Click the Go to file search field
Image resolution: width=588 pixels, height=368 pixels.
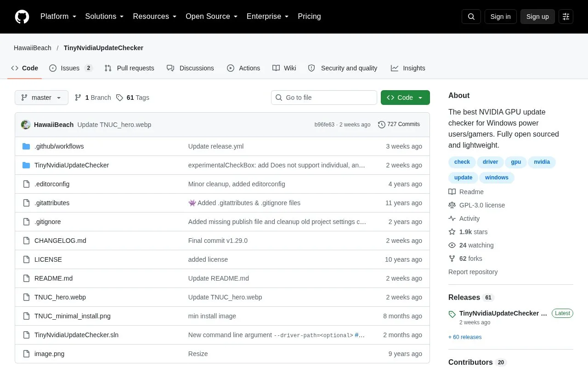pyautogui.click(x=324, y=98)
